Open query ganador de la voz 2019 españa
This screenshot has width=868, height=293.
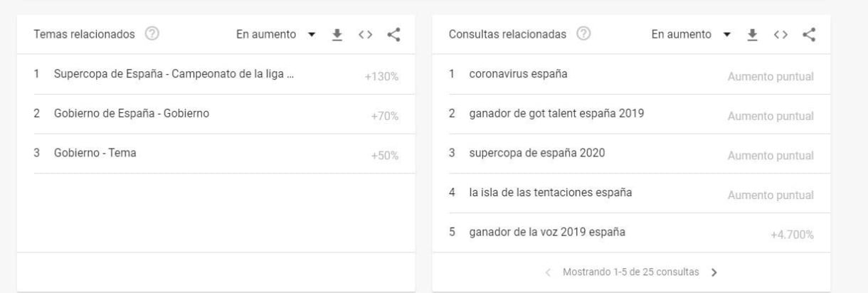548,233
